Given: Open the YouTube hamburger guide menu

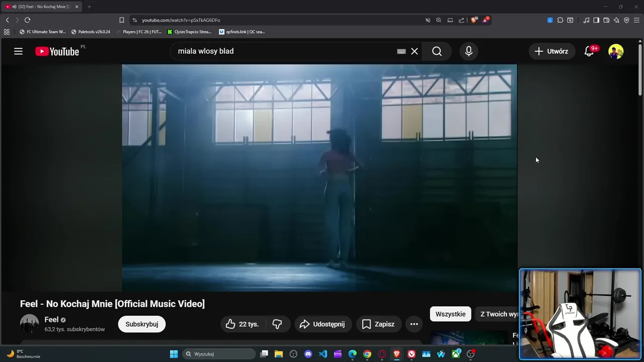Looking at the screenshot, I should coord(18,51).
